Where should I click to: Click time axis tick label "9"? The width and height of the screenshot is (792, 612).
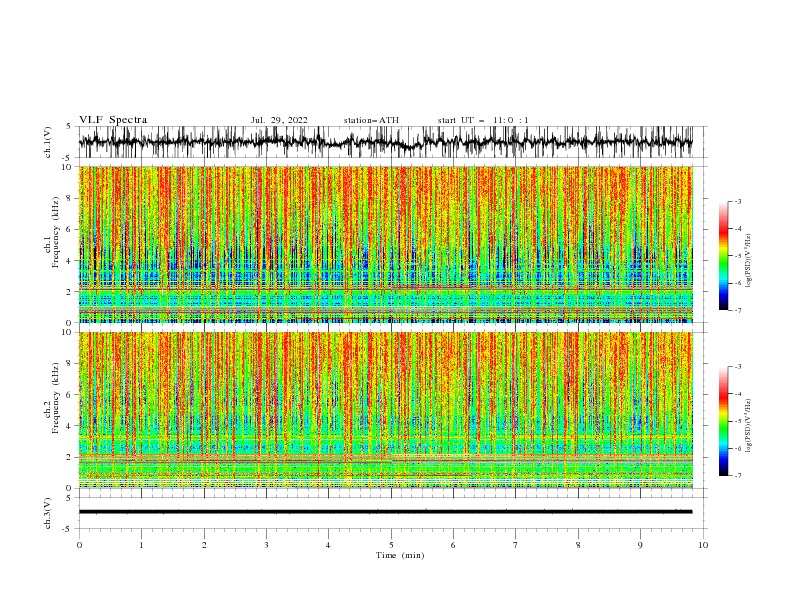click(x=640, y=545)
